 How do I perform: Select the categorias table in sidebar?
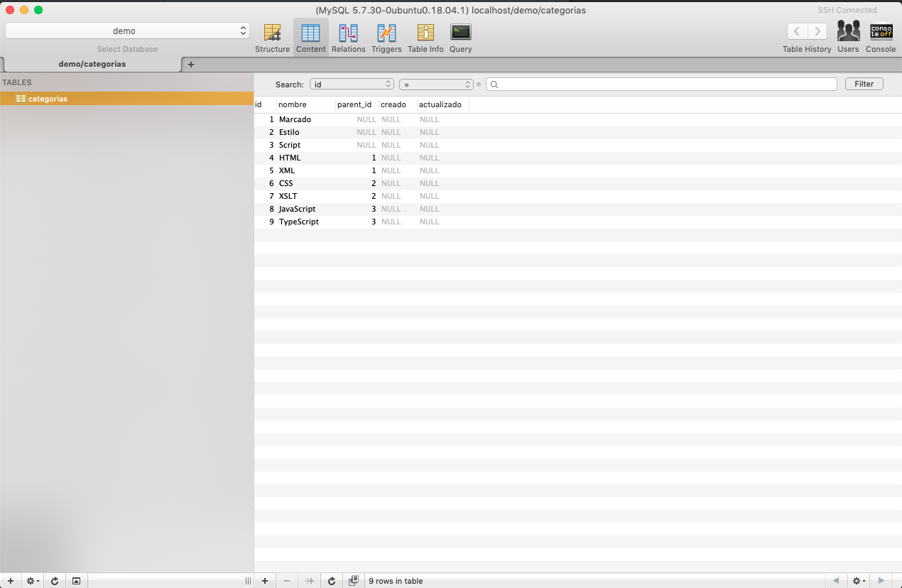(48, 99)
